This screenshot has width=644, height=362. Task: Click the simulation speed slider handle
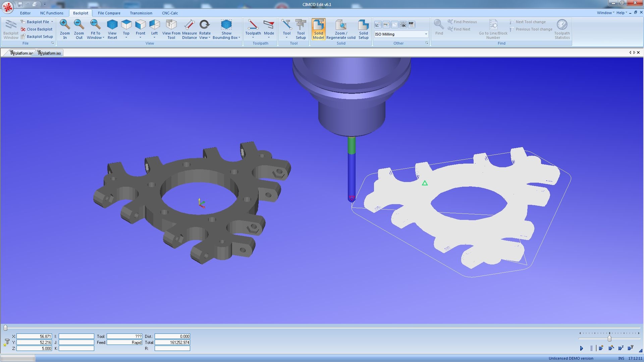[609, 339]
